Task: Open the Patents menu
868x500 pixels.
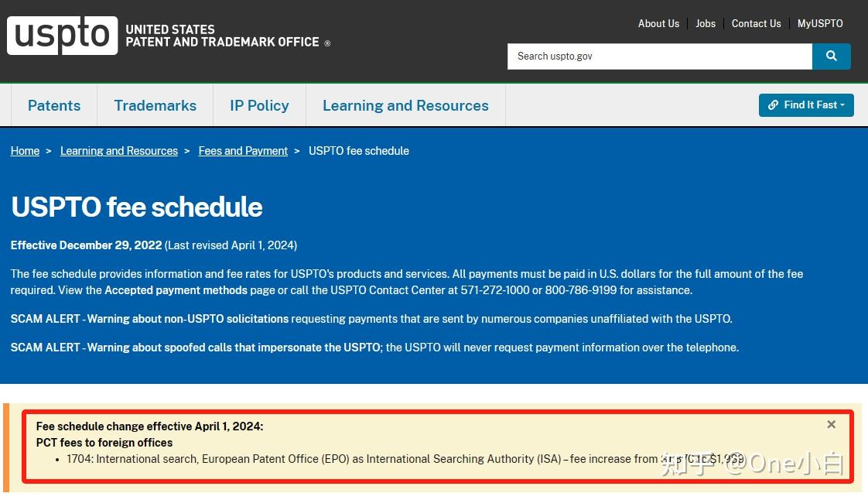Action: point(54,105)
